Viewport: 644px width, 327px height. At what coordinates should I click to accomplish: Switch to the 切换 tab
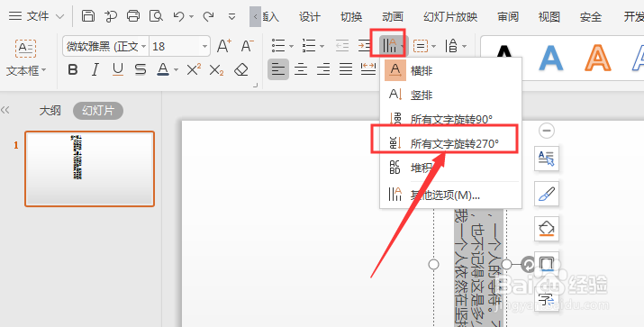(351, 17)
